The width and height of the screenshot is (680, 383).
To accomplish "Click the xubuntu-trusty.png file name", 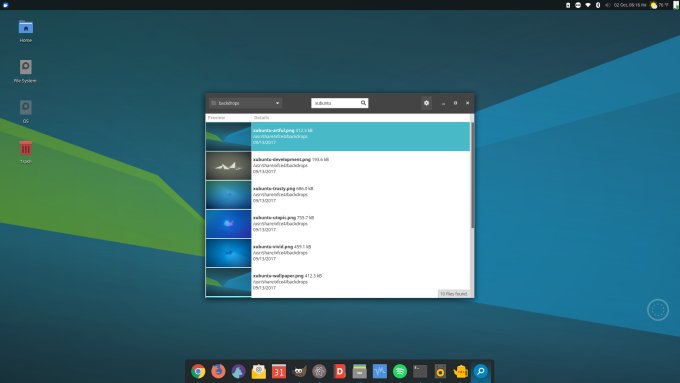I will click(x=274, y=188).
